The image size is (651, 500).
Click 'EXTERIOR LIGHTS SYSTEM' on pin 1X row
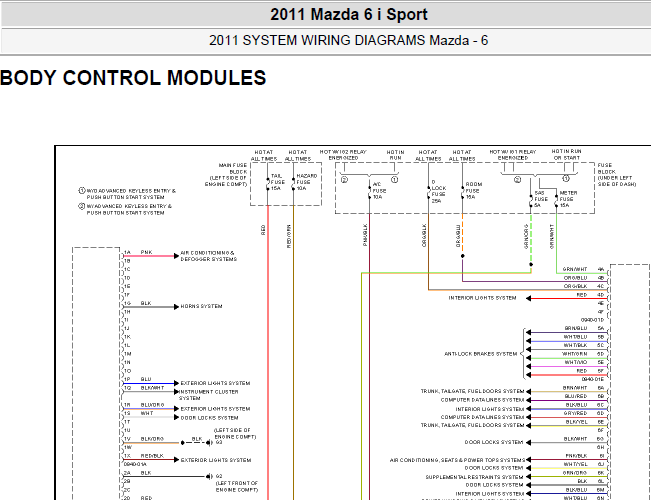(x=215, y=460)
